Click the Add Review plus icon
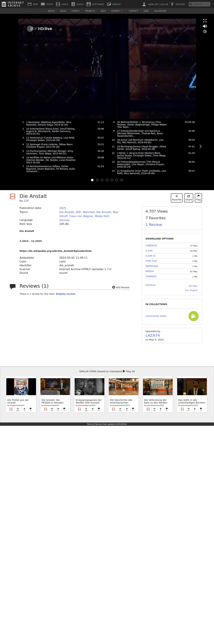 (x=113, y=287)
